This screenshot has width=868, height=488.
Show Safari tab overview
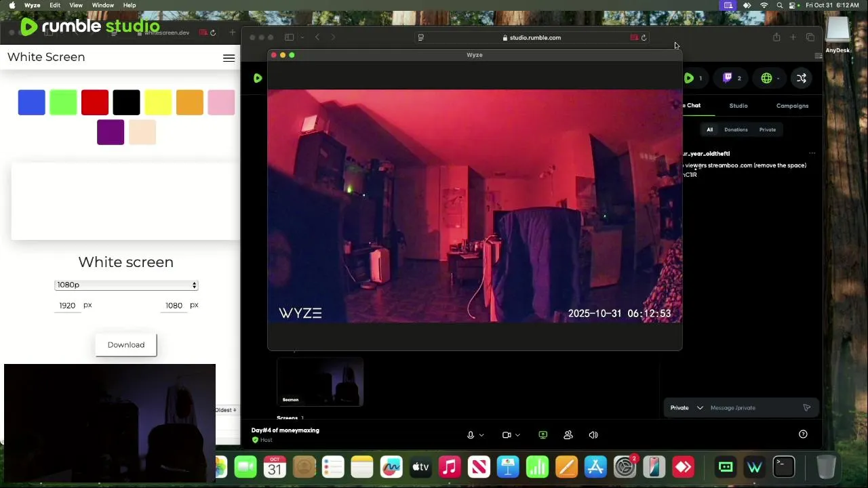(810, 37)
